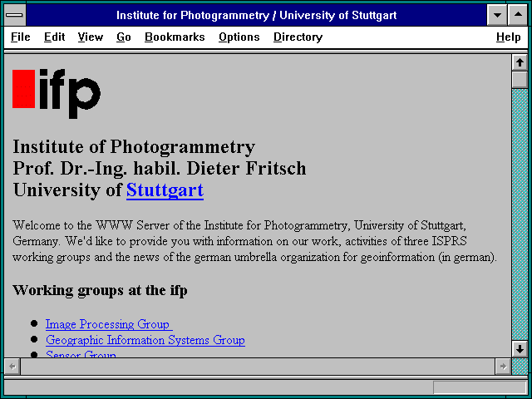Click the vertical scrollbar up arrow
The height and width of the screenshot is (399, 532).
tap(520, 63)
